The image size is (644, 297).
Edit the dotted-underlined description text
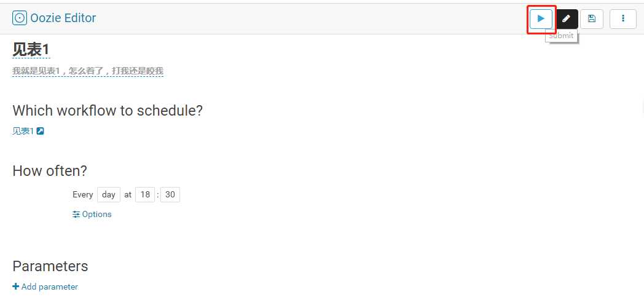[88, 71]
